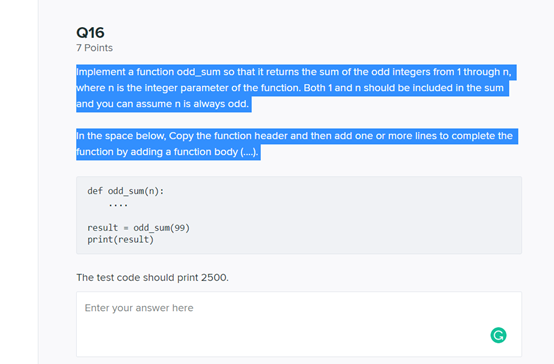Click the '7 Points' label
Image resolution: width=554 pixels, height=364 pixels.
pos(94,48)
